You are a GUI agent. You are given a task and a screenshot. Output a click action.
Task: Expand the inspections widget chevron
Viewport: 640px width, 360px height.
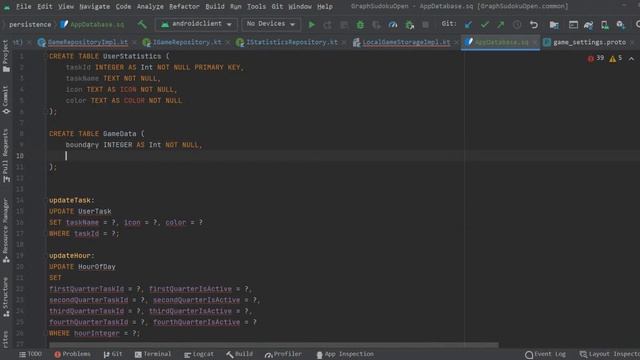click(x=631, y=59)
